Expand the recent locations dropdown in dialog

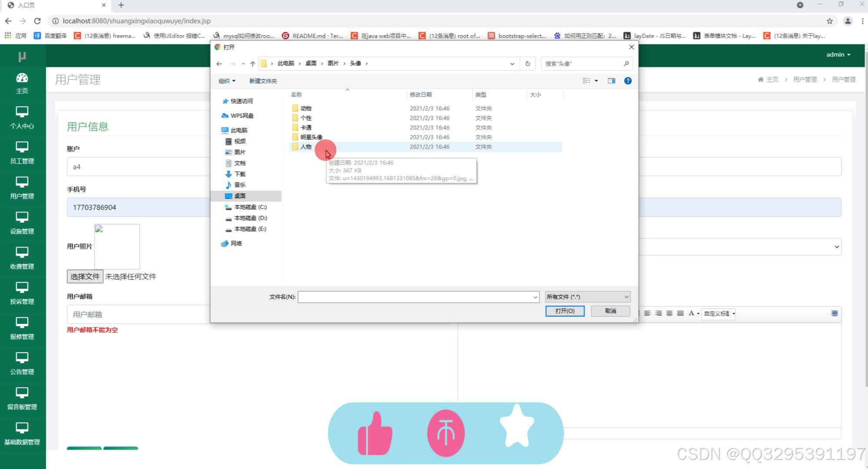[243, 64]
